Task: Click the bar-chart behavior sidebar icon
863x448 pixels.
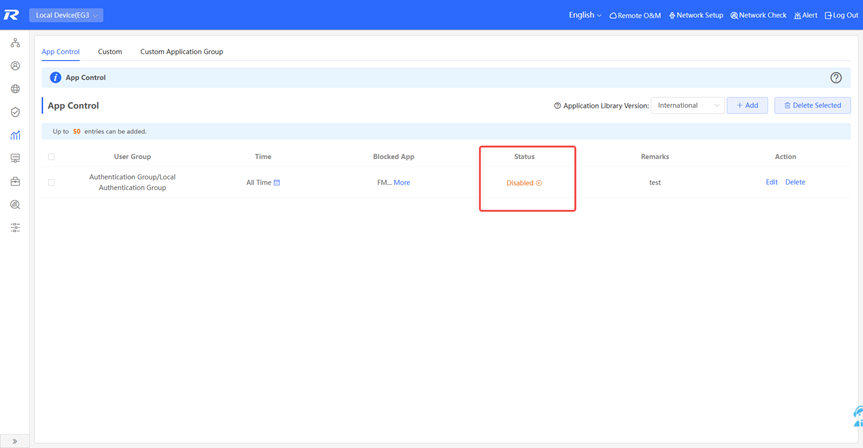Action: 15,135
